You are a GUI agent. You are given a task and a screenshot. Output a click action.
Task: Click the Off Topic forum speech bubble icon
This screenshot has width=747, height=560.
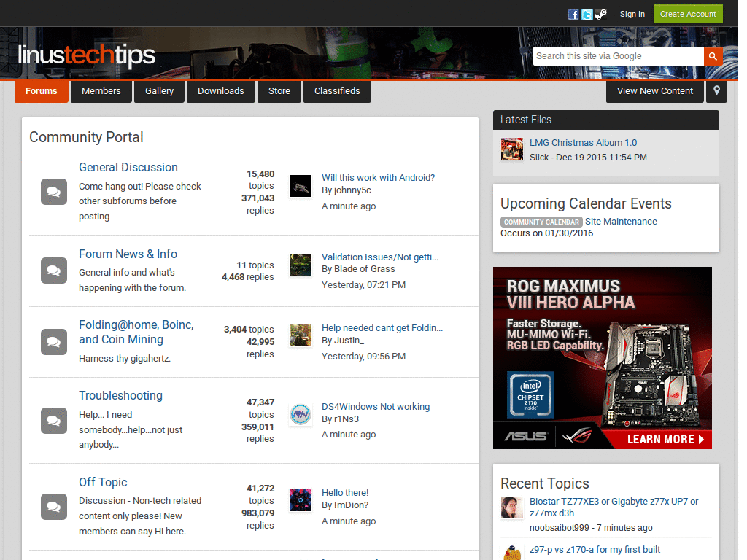(x=54, y=507)
